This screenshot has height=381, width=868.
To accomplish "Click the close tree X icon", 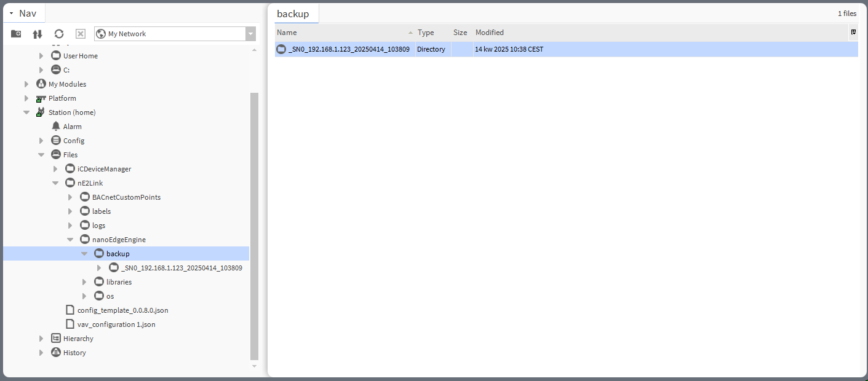I will click(x=80, y=34).
